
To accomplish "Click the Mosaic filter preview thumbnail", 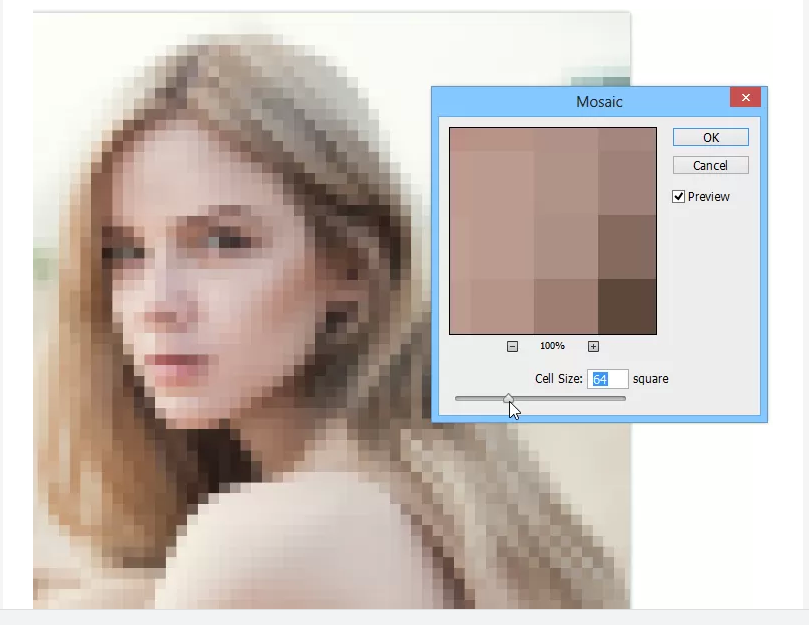I will 552,230.
